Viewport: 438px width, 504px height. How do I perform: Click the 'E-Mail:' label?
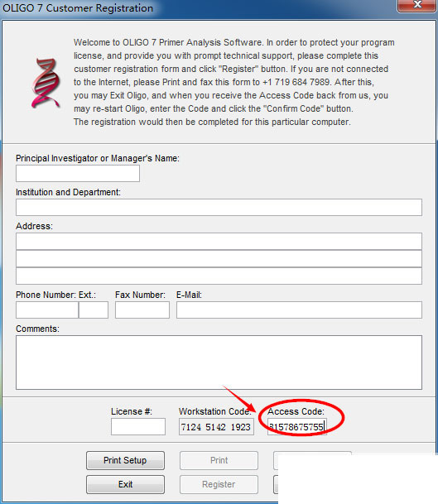pyautogui.click(x=189, y=295)
